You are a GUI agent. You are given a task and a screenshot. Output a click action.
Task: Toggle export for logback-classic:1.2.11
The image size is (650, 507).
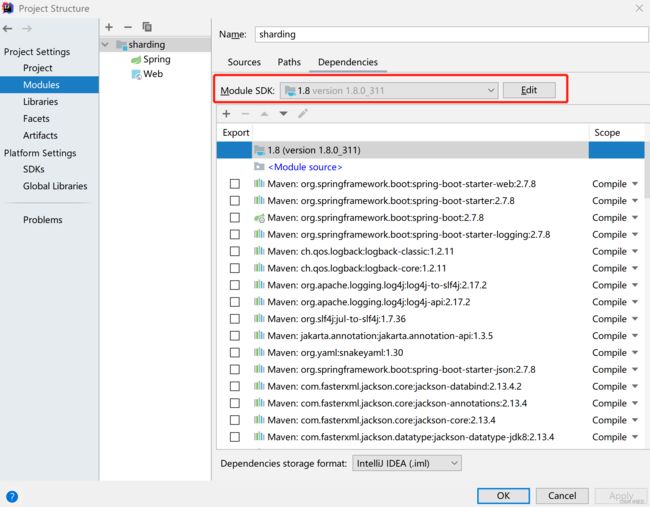point(235,251)
